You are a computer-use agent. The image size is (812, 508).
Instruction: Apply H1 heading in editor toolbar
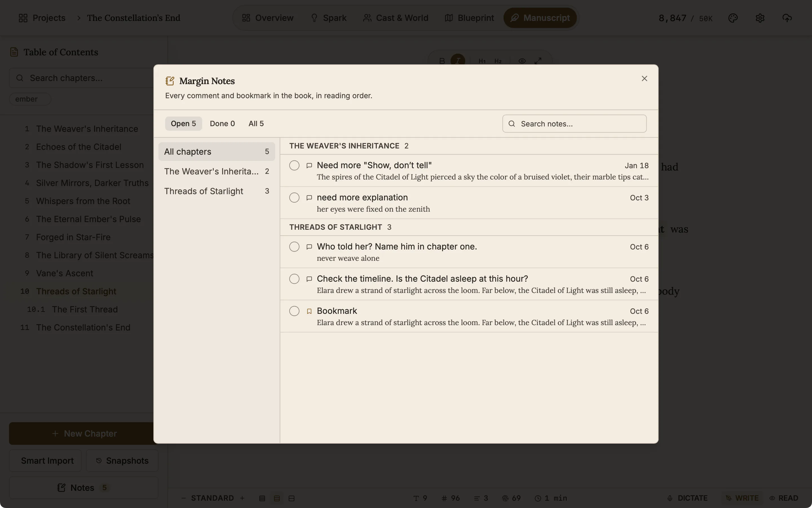[x=482, y=61]
